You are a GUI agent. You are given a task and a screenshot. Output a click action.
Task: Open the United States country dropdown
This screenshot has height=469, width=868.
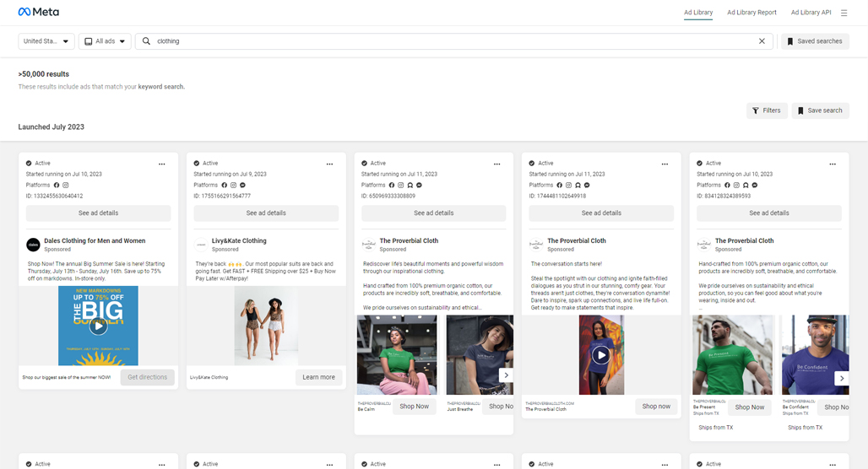[46, 41]
